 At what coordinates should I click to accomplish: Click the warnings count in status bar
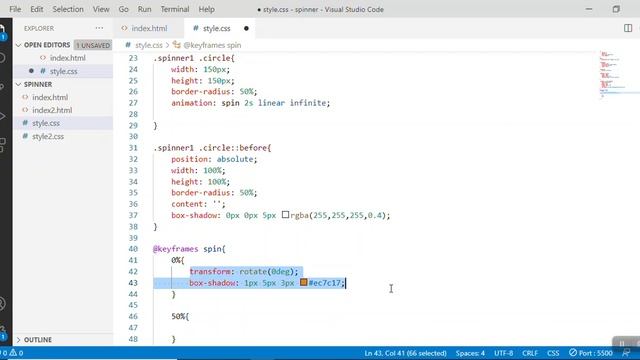click(16, 353)
